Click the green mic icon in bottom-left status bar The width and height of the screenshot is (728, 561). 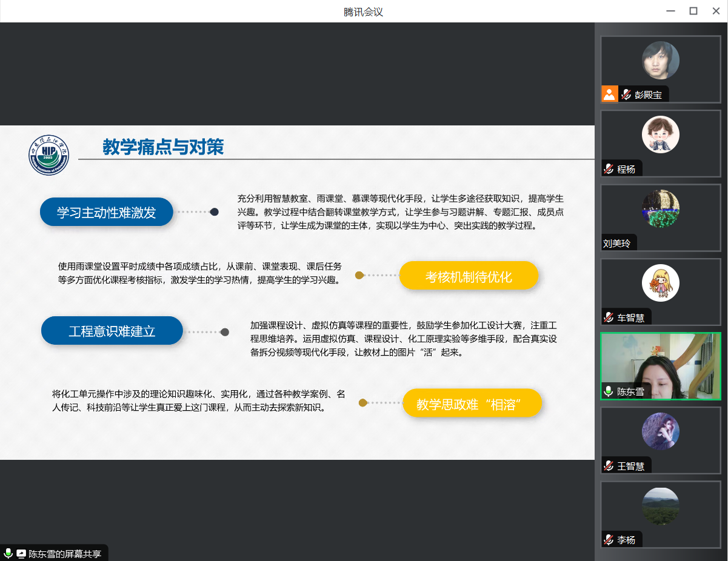point(8,553)
